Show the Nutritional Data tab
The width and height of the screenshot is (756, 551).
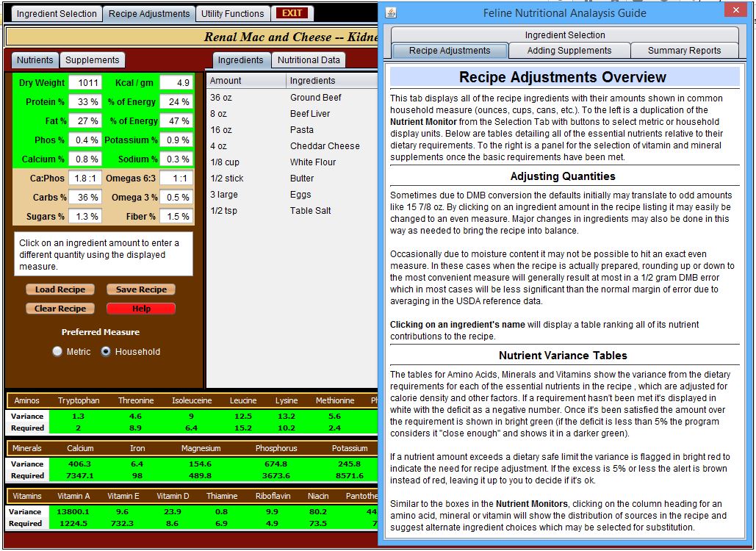(309, 60)
